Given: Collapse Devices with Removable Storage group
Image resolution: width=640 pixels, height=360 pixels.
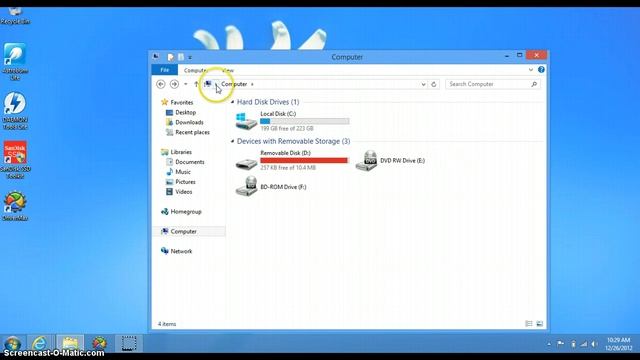Looking at the screenshot, I should tap(233, 141).
